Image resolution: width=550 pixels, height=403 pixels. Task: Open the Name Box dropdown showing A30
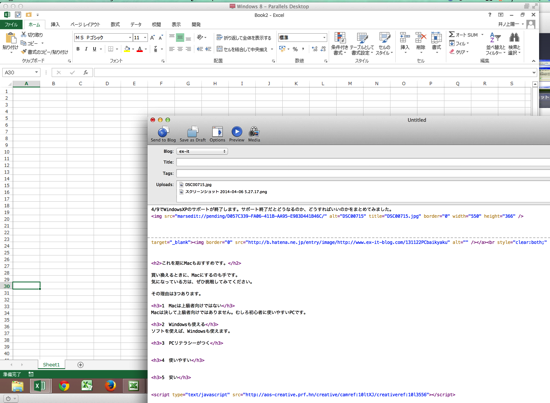(36, 73)
